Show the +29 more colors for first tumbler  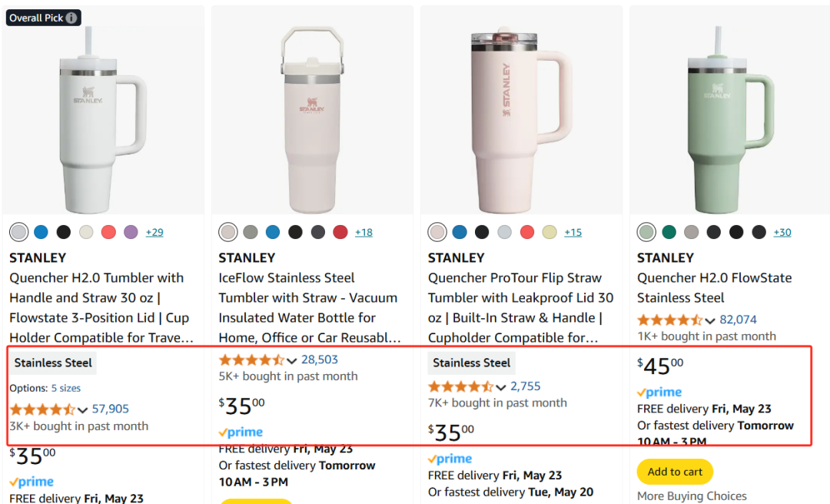(154, 232)
